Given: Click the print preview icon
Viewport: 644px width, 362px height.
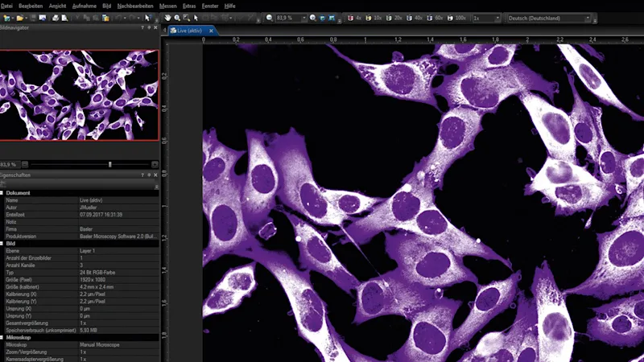Looking at the screenshot, I should click(x=65, y=18).
